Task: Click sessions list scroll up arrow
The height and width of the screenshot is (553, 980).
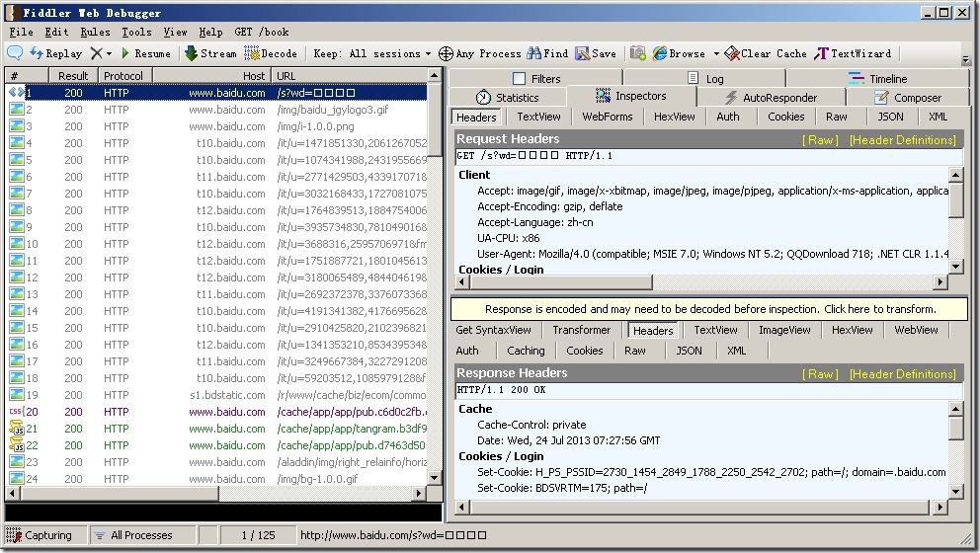Action: [435, 76]
